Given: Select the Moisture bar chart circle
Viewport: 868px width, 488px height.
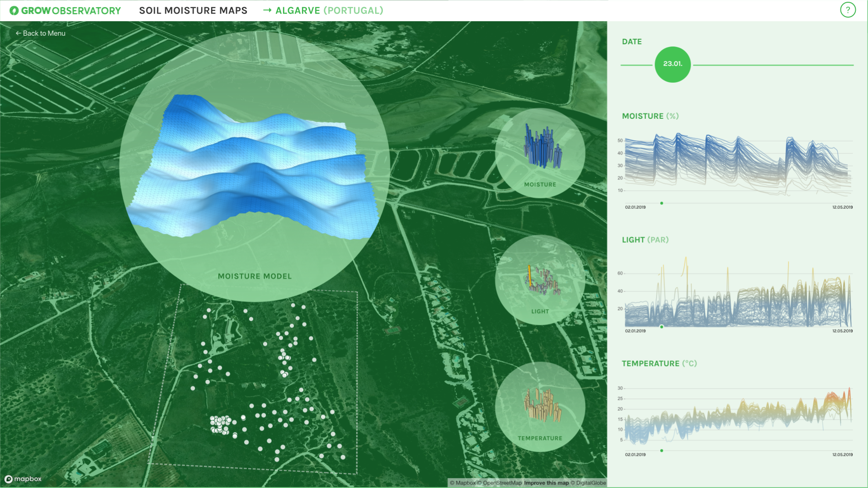Looking at the screenshot, I should point(540,153).
